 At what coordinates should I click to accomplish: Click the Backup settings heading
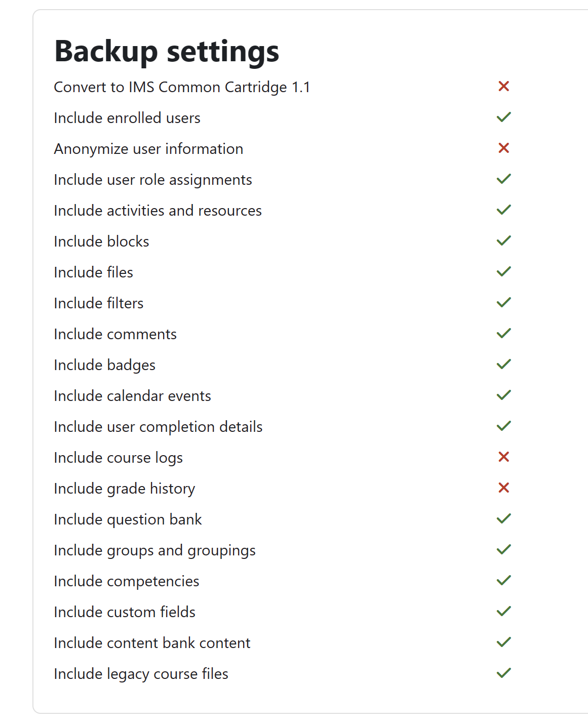167,52
